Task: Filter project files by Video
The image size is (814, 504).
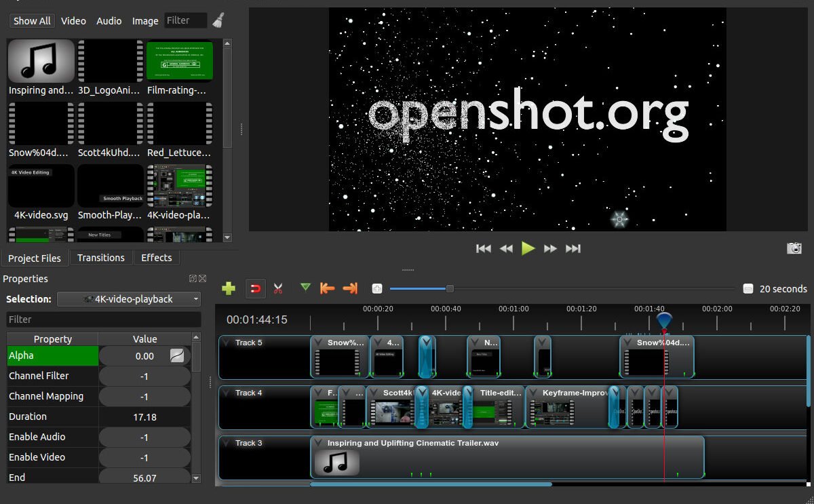Action: [x=73, y=21]
